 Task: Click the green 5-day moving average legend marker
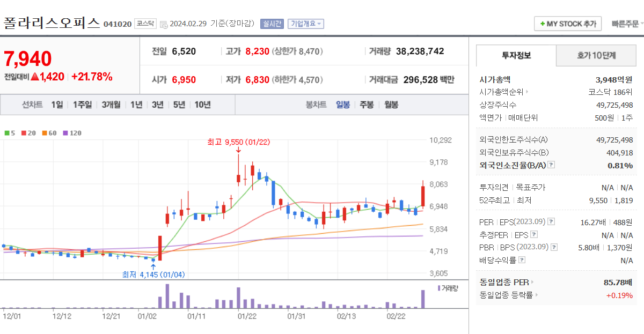6,133
